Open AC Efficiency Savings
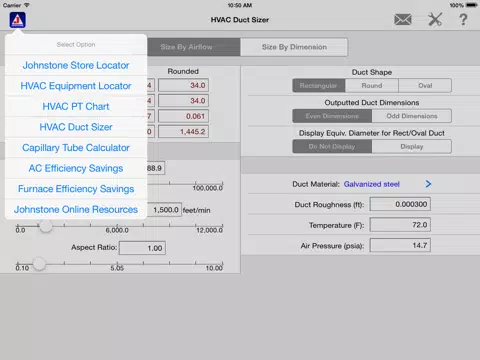The width and height of the screenshot is (480, 360). 76,168
